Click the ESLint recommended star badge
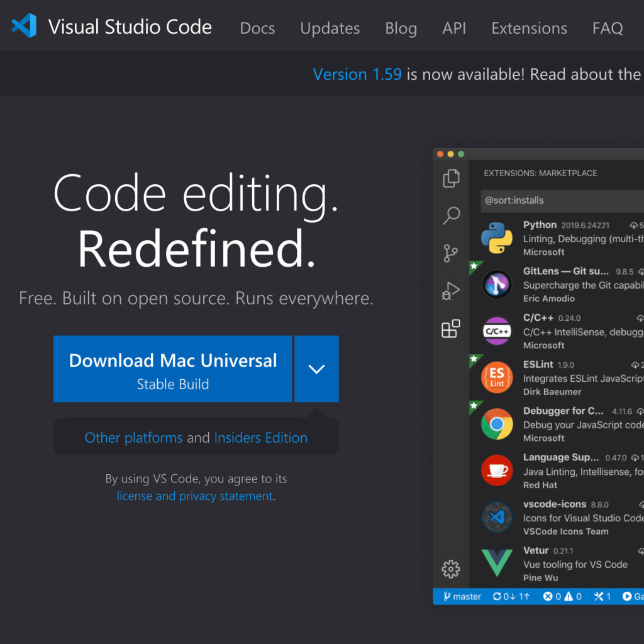This screenshot has height=644, width=644. coord(474,359)
